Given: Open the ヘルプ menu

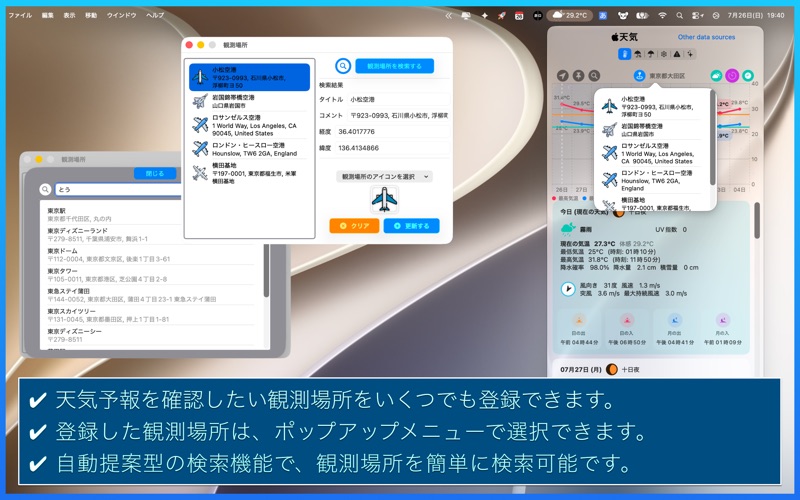Looking at the screenshot, I should [155, 15].
